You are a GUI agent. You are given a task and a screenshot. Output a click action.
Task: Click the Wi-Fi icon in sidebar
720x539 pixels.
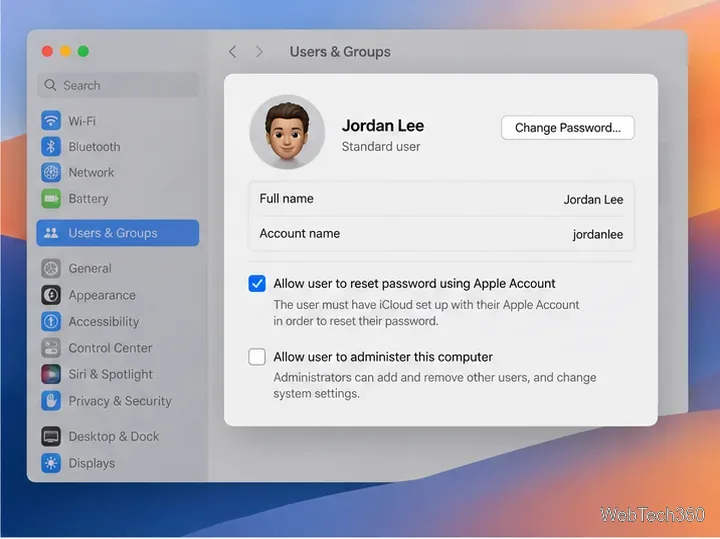(x=51, y=121)
